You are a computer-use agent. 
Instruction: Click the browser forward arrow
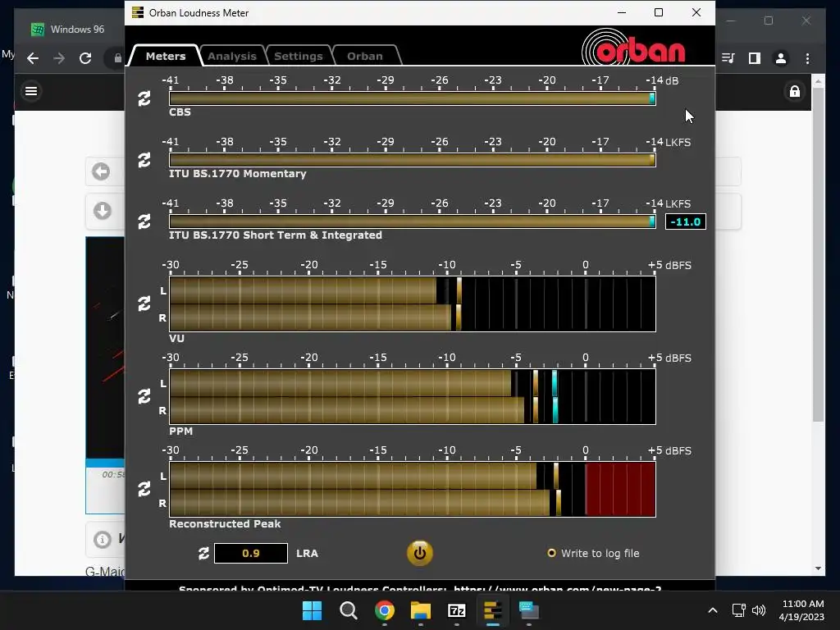click(x=59, y=58)
